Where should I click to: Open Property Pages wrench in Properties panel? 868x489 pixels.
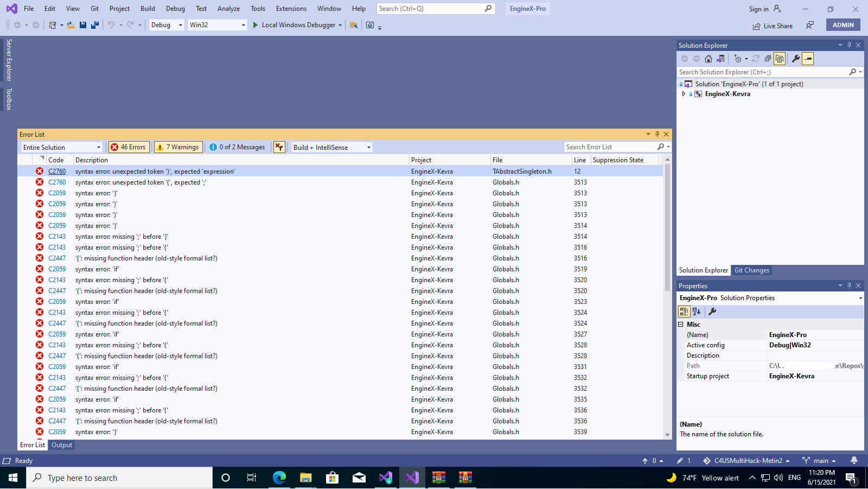[x=713, y=312]
